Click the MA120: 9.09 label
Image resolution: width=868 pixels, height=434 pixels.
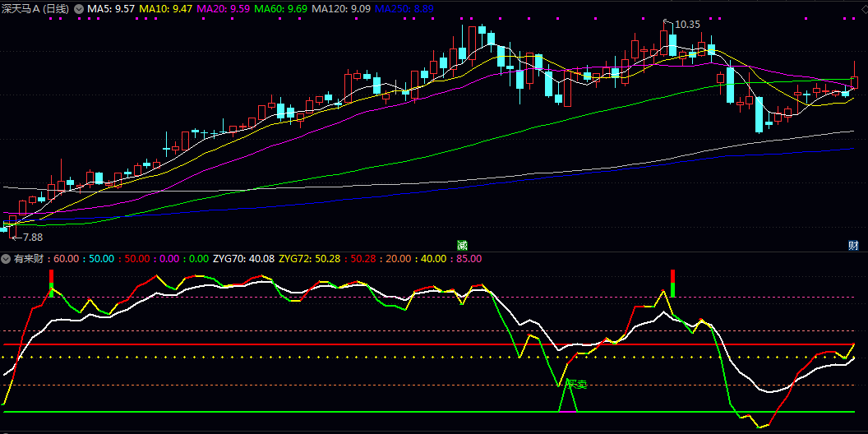click(342, 9)
